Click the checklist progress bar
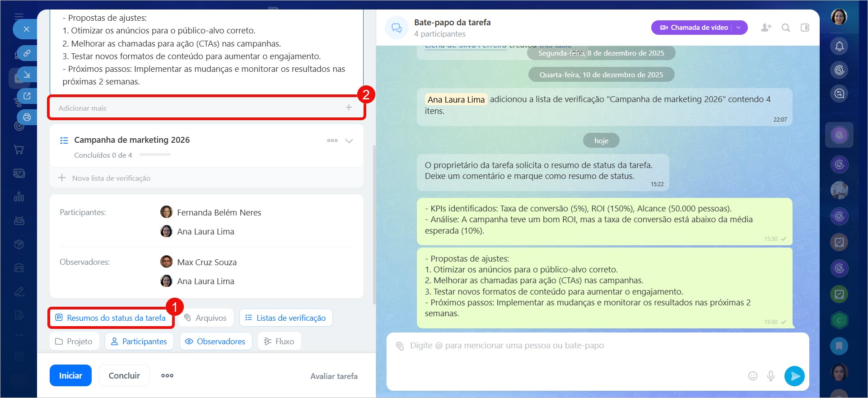The image size is (868, 398). pos(154,155)
